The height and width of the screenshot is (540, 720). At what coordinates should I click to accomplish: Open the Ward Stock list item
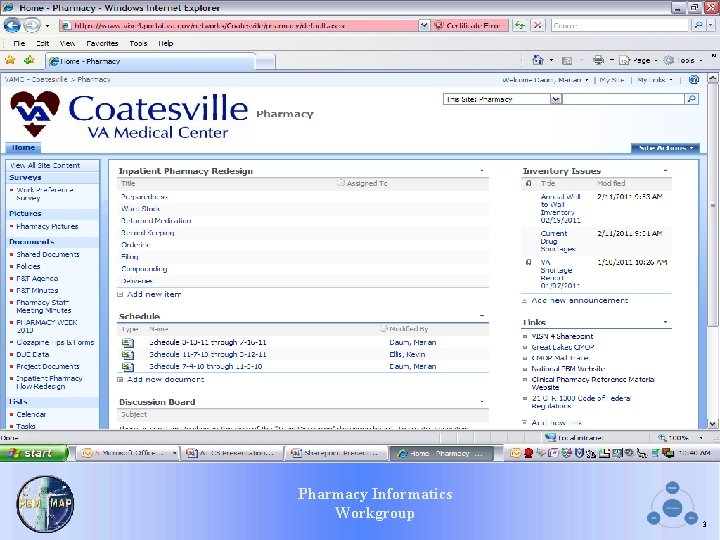[141, 208]
